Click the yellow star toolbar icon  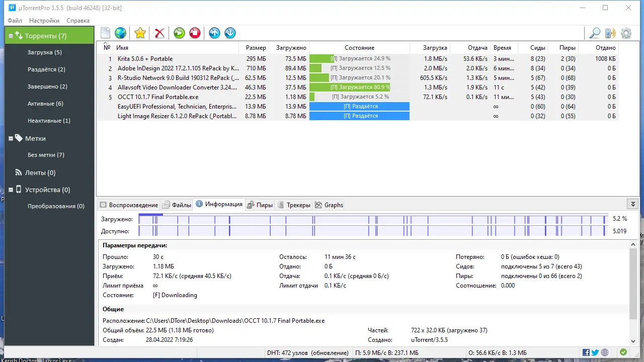[x=140, y=33]
